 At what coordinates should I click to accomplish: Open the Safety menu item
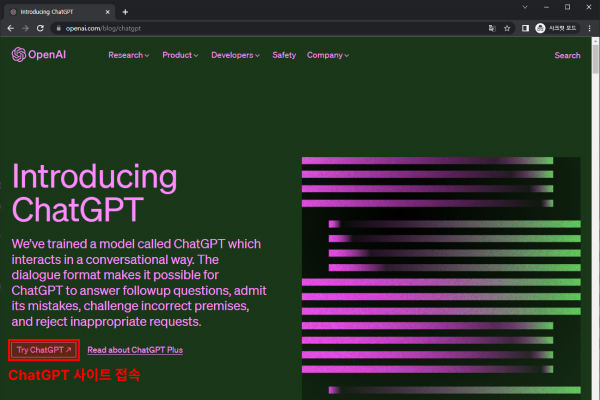click(284, 55)
